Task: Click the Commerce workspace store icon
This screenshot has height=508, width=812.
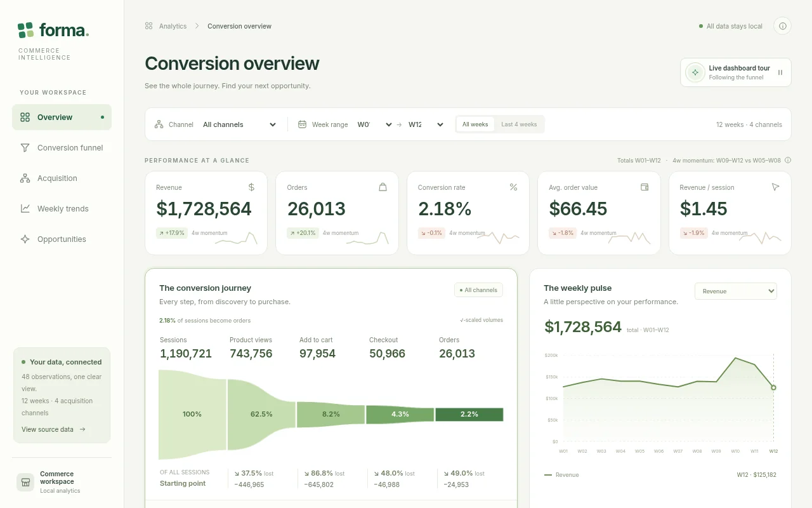Action: click(x=25, y=482)
